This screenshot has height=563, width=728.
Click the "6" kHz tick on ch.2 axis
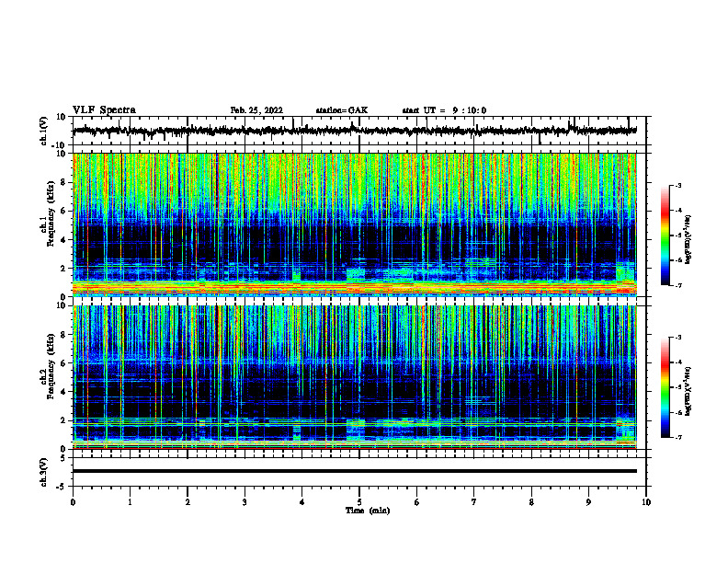click(64, 363)
